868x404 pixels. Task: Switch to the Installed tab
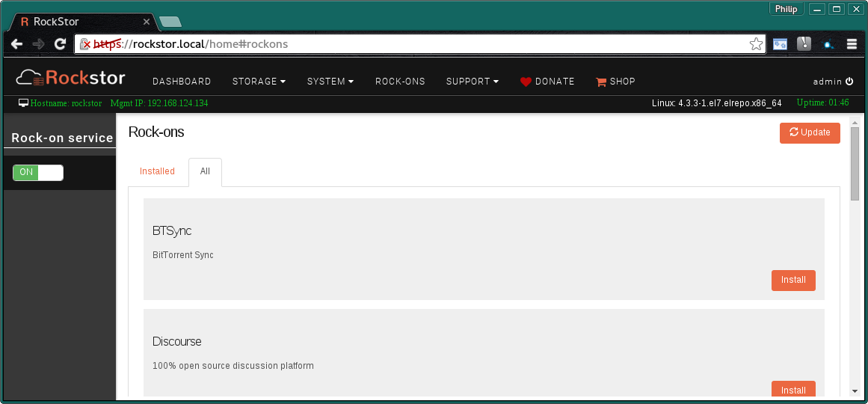tap(157, 171)
